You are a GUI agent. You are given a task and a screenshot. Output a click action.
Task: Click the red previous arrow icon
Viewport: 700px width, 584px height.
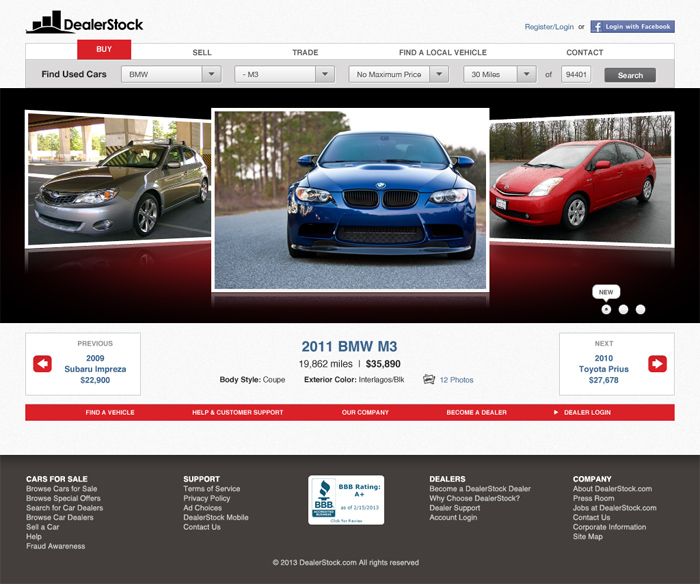click(42, 364)
